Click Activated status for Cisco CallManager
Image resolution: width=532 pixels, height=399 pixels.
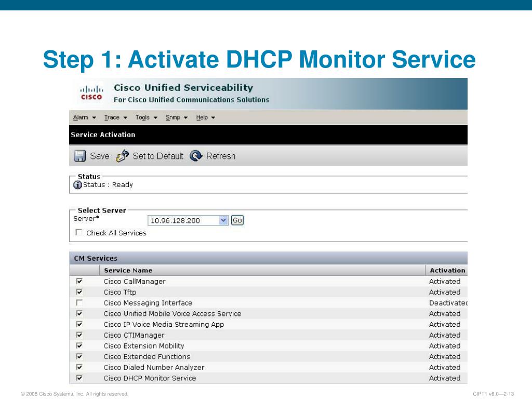coord(445,281)
